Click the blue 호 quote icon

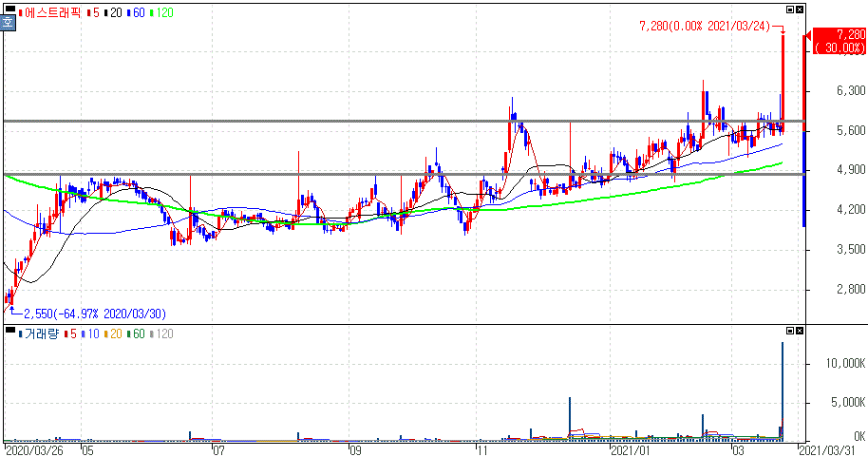coord(8,23)
